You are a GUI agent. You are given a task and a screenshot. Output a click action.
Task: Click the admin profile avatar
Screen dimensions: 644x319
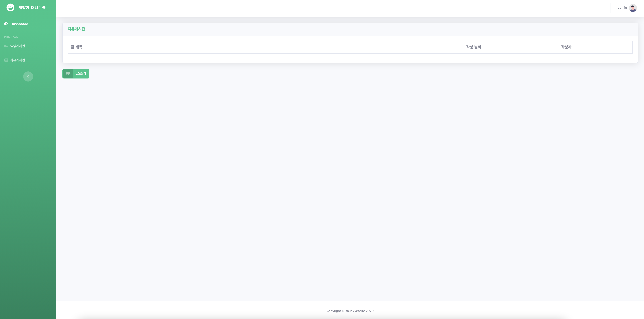click(x=633, y=8)
